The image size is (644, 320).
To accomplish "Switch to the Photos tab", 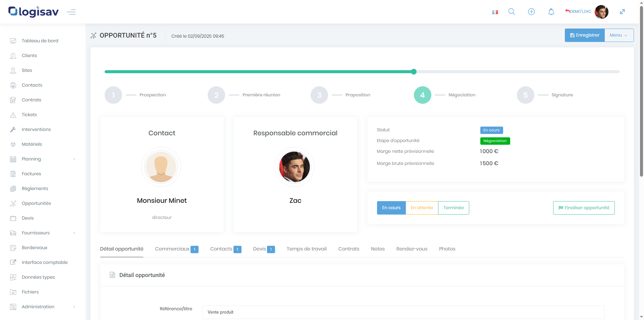I will [x=447, y=249].
